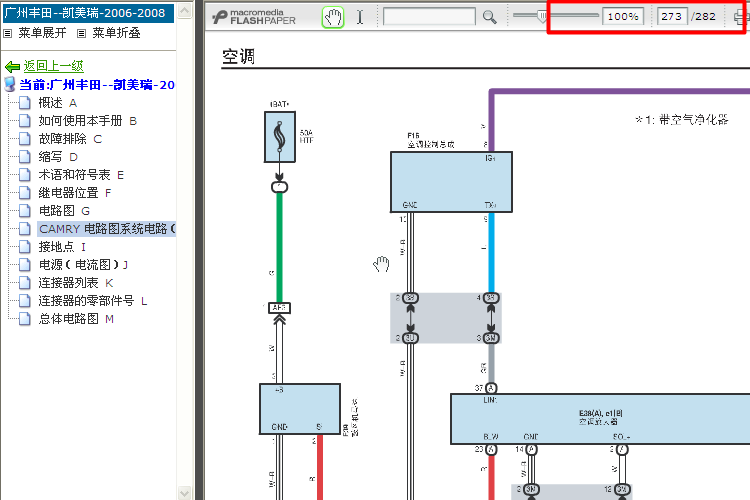Expand the menu with 菜单展开
This screenshot has height=500, width=750.
click(x=42, y=33)
